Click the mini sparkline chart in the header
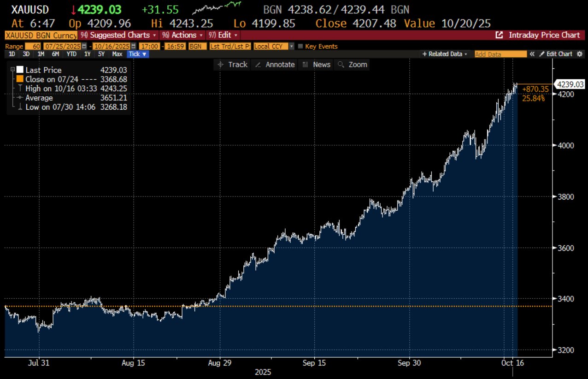Image resolution: width=588 pixels, height=379 pixels. pyautogui.click(x=217, y=8)
